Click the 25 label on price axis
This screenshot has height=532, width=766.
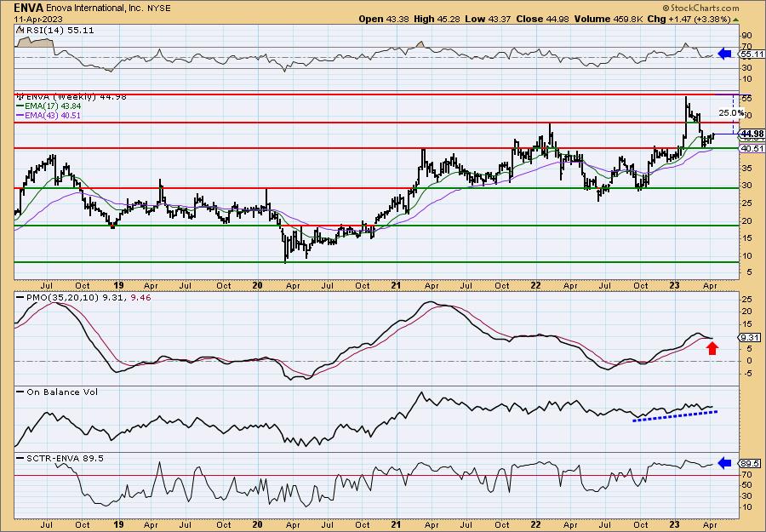746,203
